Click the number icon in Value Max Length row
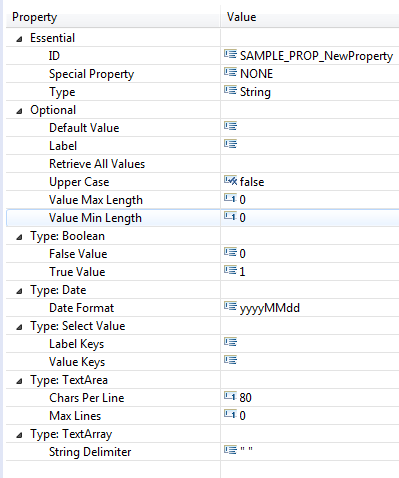The width and height of the screenshot is (399, 478). point(230,198)
